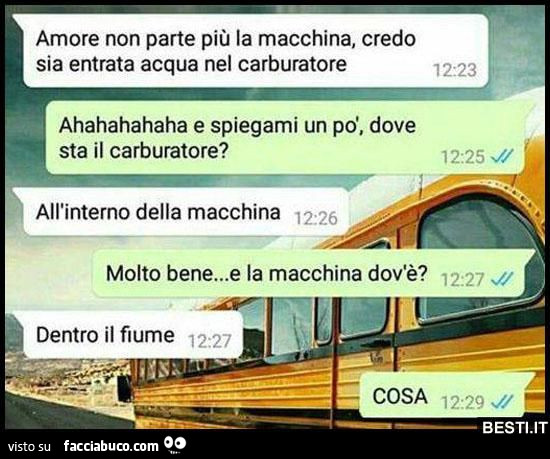
Task: Click the 'visto su' text label
Action: (x=29, y=447)
